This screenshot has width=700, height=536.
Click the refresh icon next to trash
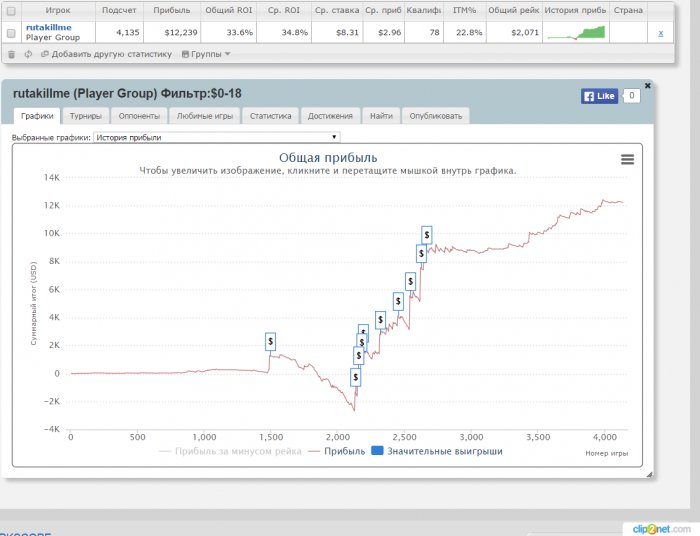click(x=27, y=54)
